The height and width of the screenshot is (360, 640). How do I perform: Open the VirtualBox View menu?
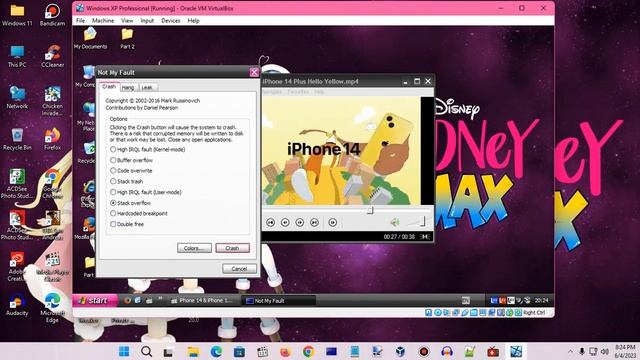127,20
